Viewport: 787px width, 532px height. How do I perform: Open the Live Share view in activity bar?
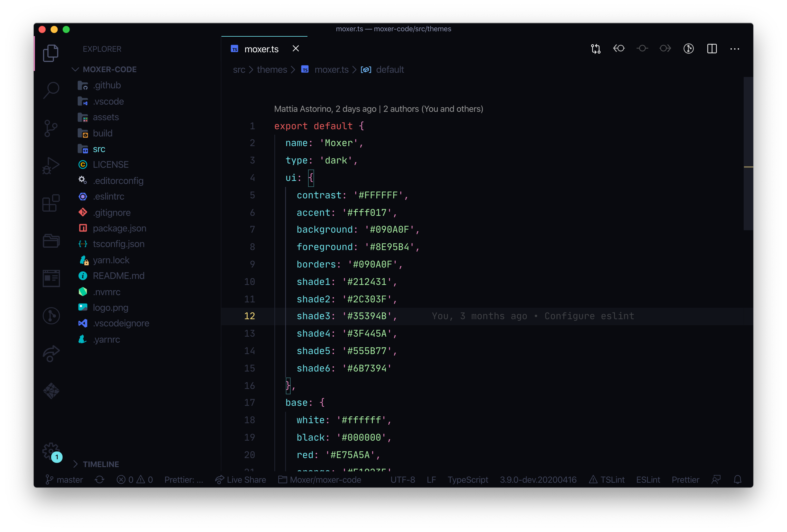(x=51, y=354)
